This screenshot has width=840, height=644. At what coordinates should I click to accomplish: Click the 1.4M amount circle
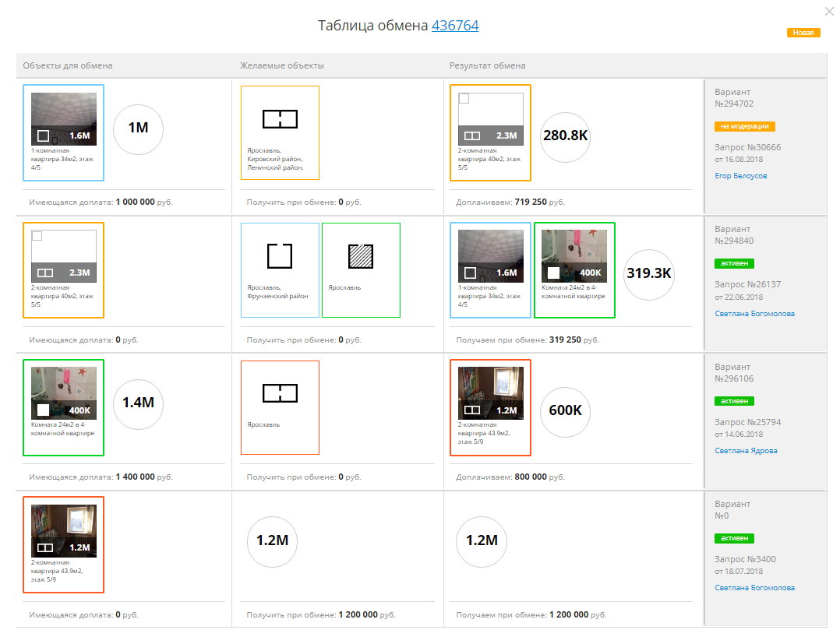click(138, 402)
